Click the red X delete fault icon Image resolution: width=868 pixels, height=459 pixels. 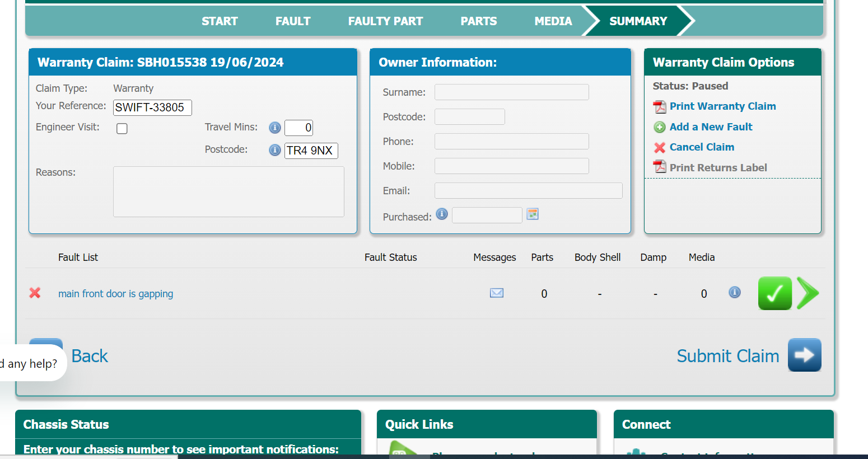(35, 293)
